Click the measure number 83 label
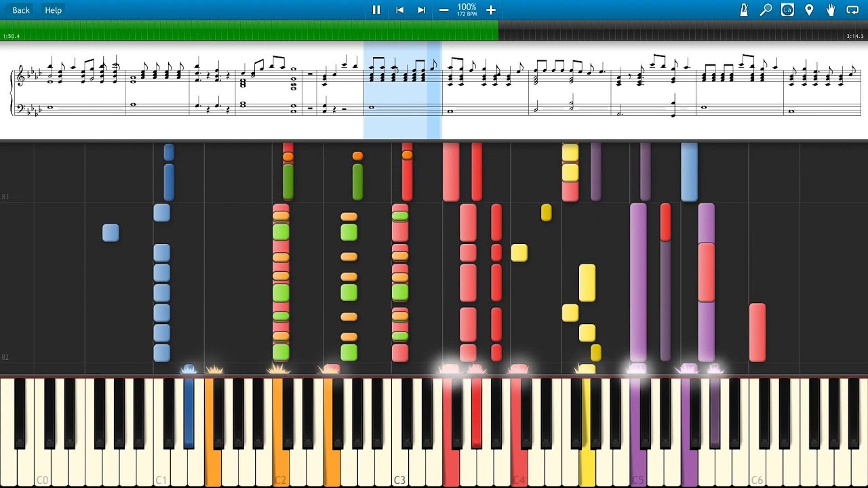The width and height of the screenshot is (868, 488). 5,197
